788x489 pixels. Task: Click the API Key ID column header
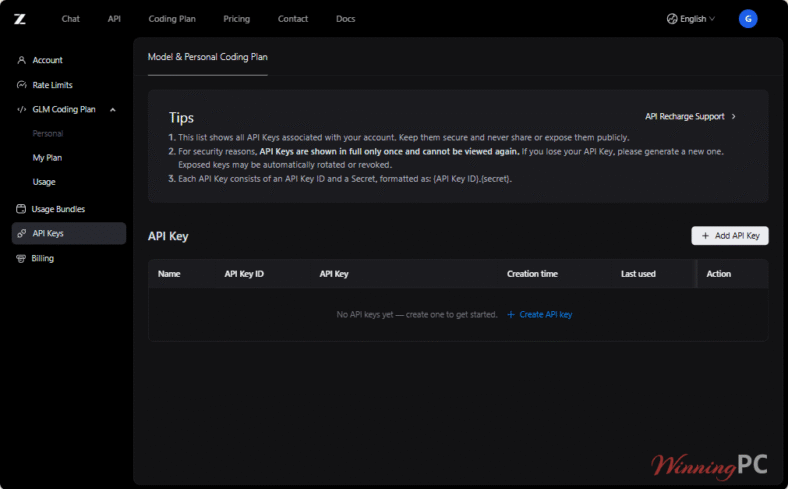point(244,274)
